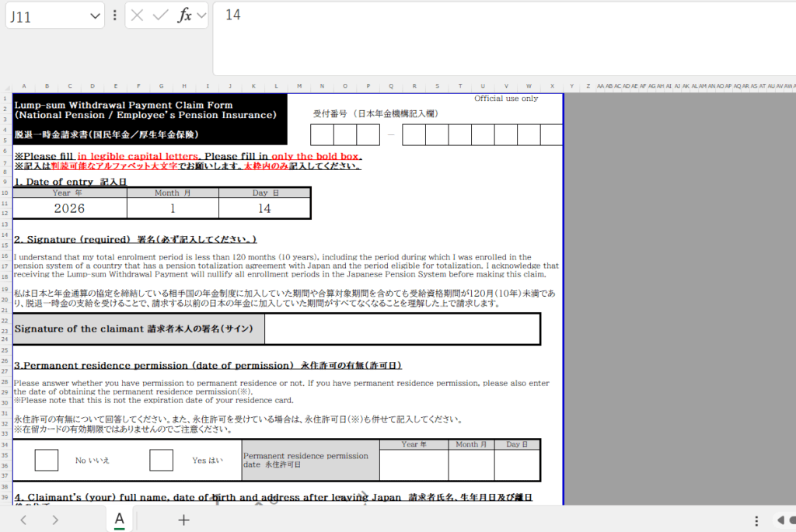The image size is (796, 532).
Task: Select column J header
Action: tap(230, 86)
